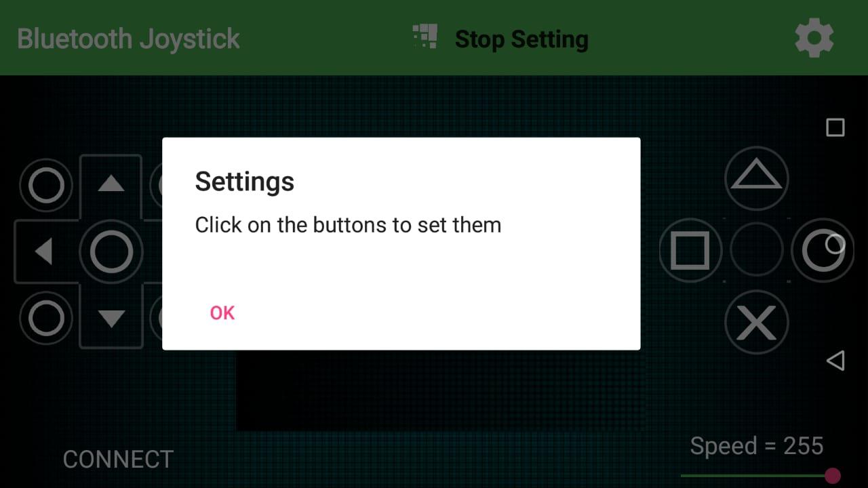Tap the triangle gamepad button
Image resolution: width=868 pixels, height=488 pixels.
tap(757, 178)
